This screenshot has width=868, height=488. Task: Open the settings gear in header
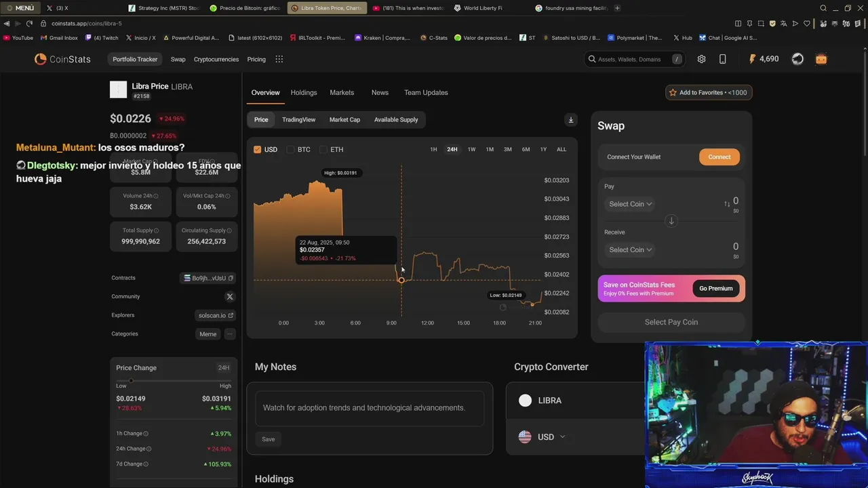(701, 59)
